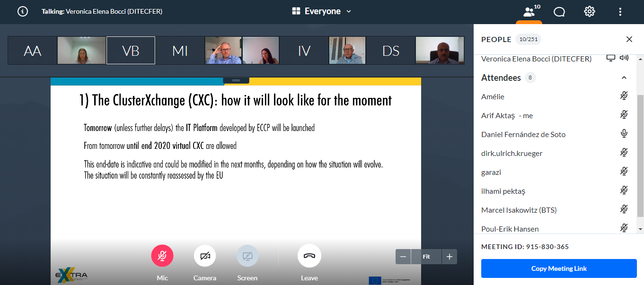Click the 10/251 people count badge

[528, 39]
